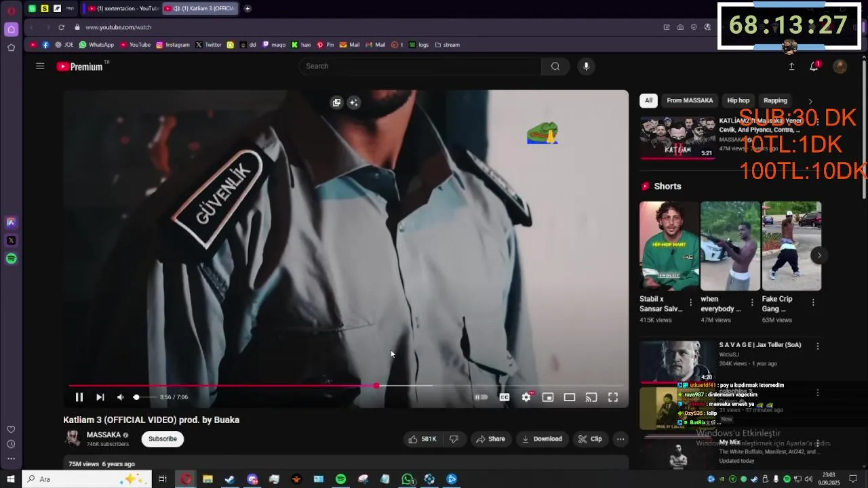Screen dimensions: 868x488
Task: Open account avatar menu
Action: pos(840,66)
